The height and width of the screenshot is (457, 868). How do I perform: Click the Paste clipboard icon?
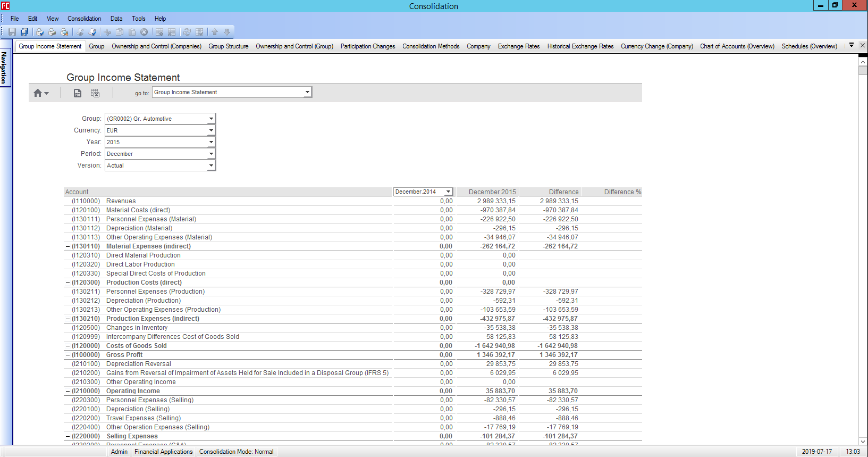click(x=132, y=32)
